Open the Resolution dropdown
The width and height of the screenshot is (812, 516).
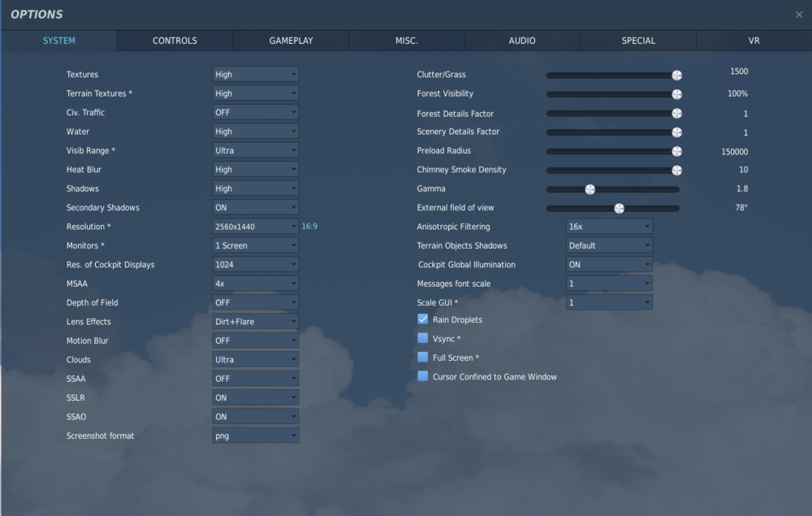pos(255,226)
